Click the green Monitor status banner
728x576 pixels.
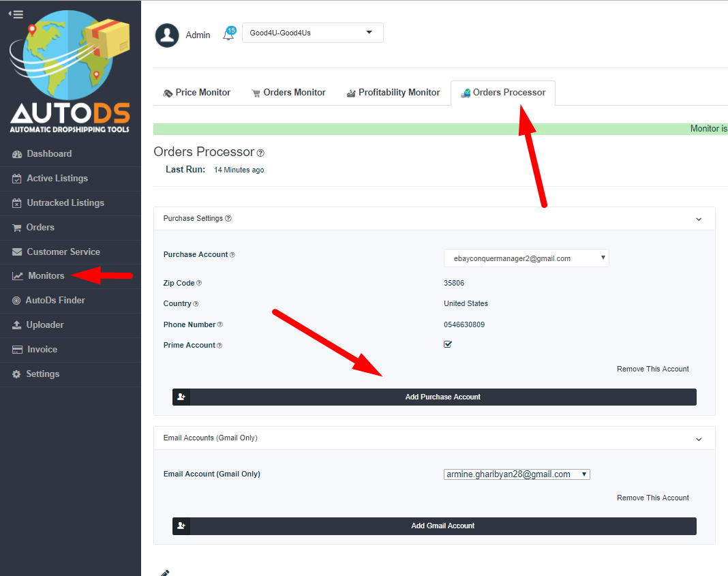[x=440, y=129]
